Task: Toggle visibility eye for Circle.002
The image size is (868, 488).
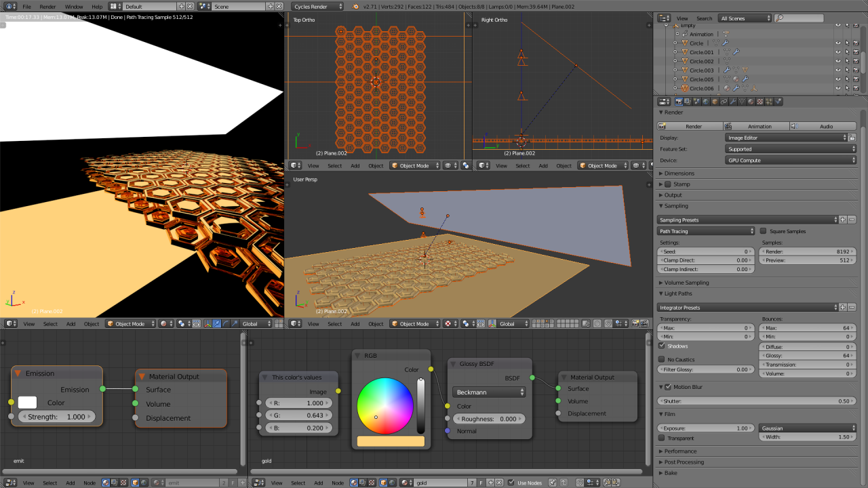Action: 837,61
